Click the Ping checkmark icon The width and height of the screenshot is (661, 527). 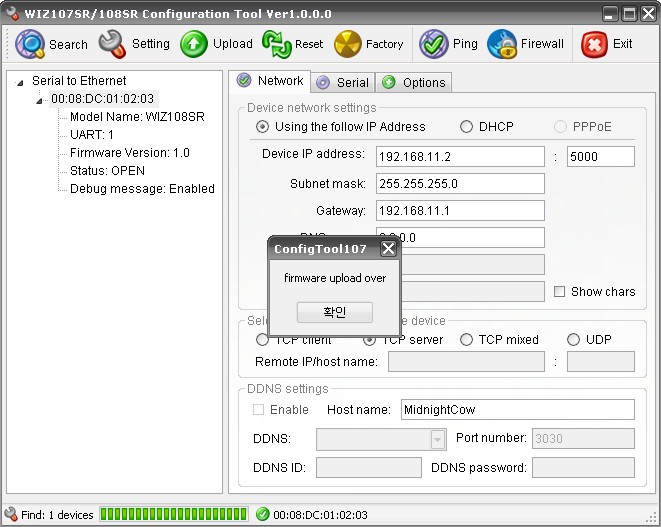tap(433, 44)
